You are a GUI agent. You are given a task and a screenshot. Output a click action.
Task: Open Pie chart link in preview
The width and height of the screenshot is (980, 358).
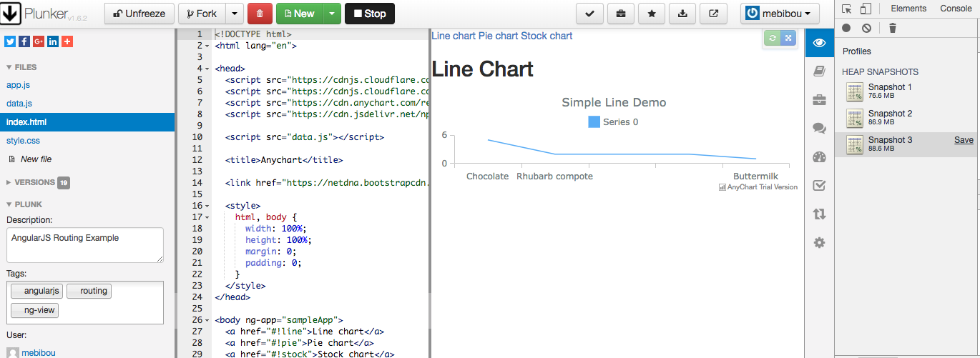click(498, 36)
